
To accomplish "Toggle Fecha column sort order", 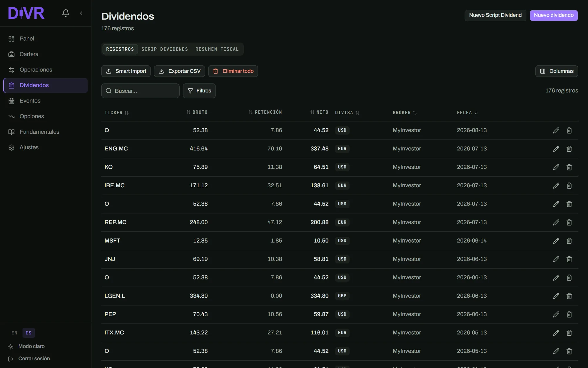I will coord(467,112).
